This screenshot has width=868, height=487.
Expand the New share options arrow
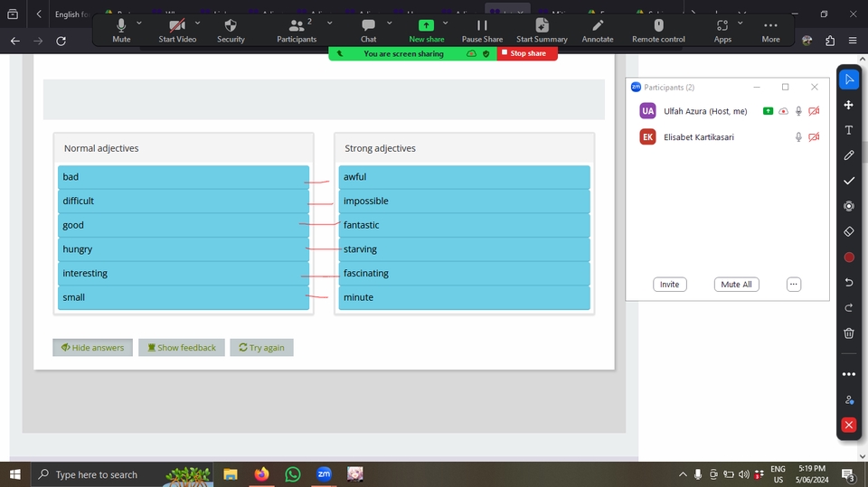coord(445,23)
